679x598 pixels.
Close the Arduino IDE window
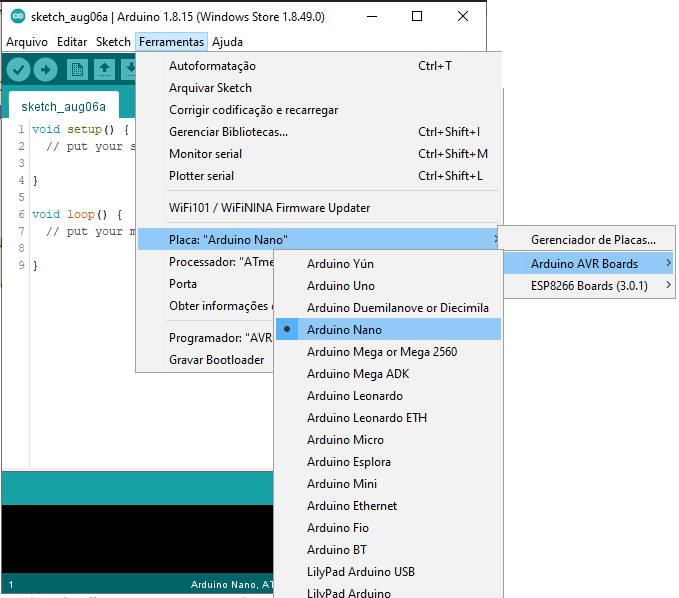tap(463, 16)
